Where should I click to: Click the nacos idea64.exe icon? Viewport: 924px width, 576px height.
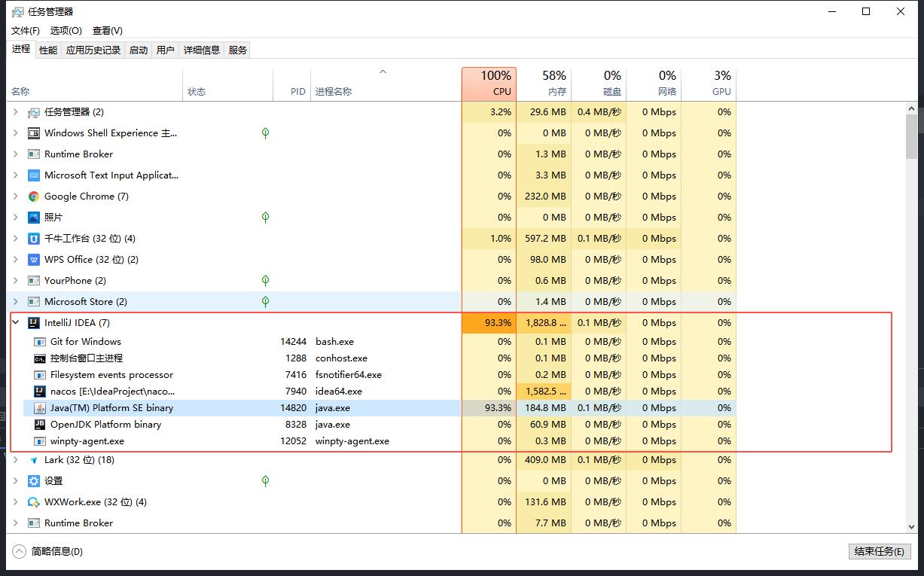coord(40,392)
